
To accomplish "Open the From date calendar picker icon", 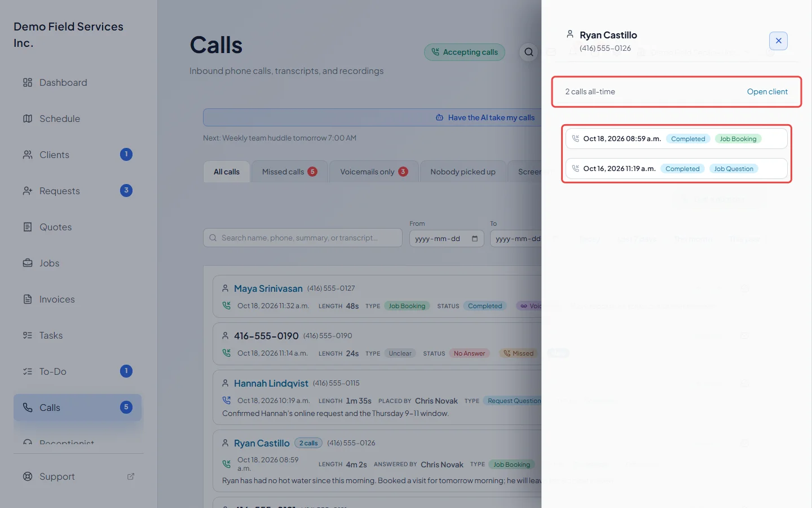I will click(x=475, y=239).
